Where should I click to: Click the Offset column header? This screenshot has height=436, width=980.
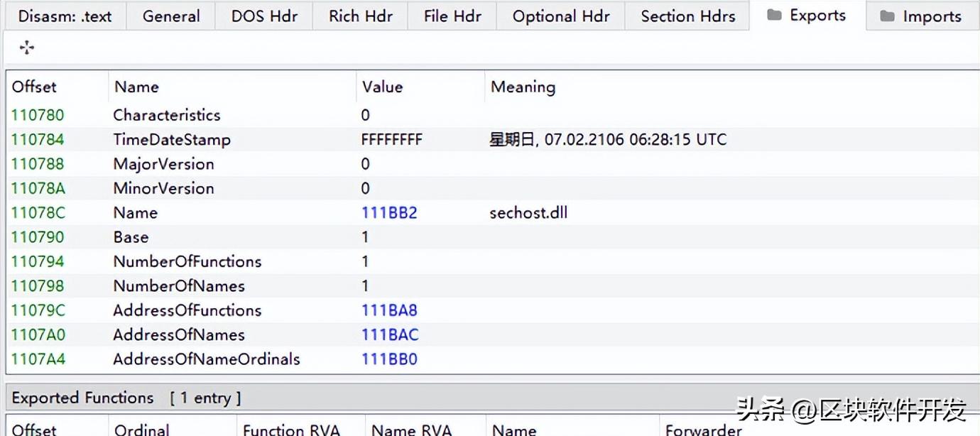(31, 87)
